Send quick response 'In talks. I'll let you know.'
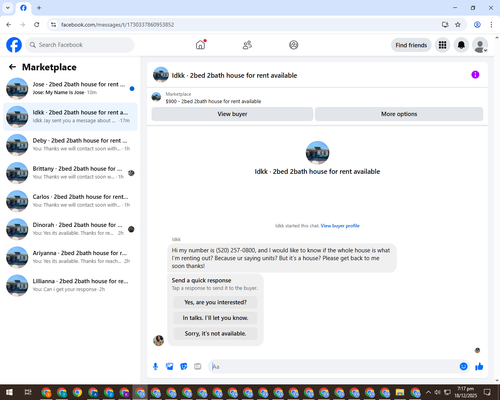This screenshot has height=400, width=500. (215, 318)
